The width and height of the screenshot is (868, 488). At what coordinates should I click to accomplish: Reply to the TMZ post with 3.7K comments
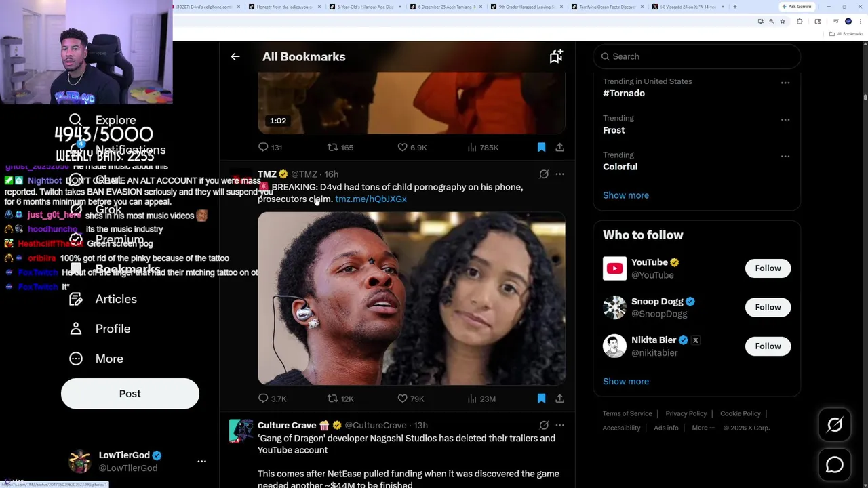tap(272, 399)
